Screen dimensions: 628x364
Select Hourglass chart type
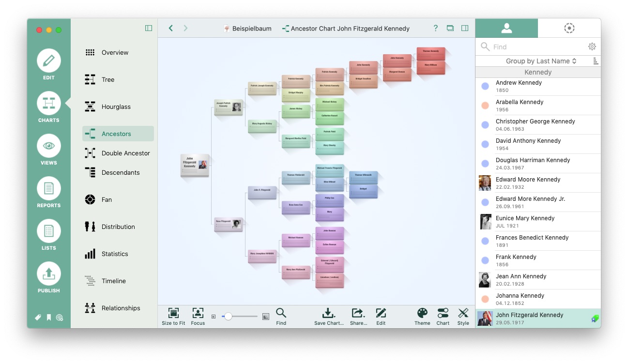[116, 107]
